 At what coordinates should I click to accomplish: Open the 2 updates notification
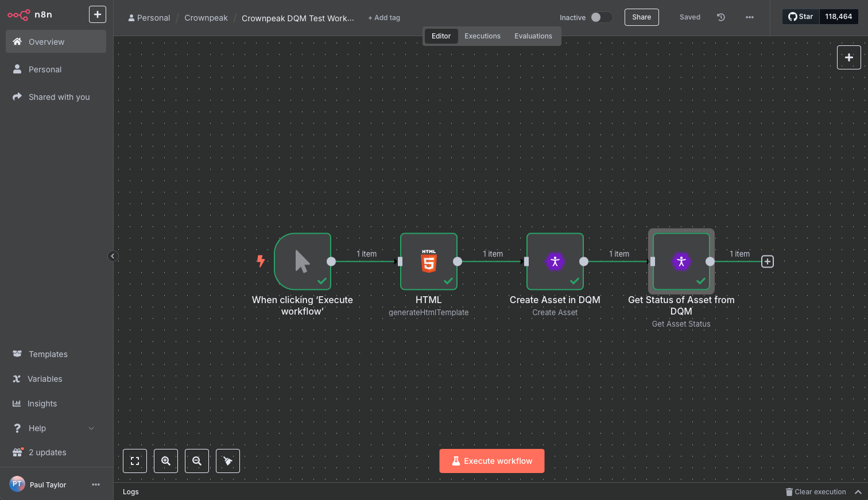(x=56, y=452)
